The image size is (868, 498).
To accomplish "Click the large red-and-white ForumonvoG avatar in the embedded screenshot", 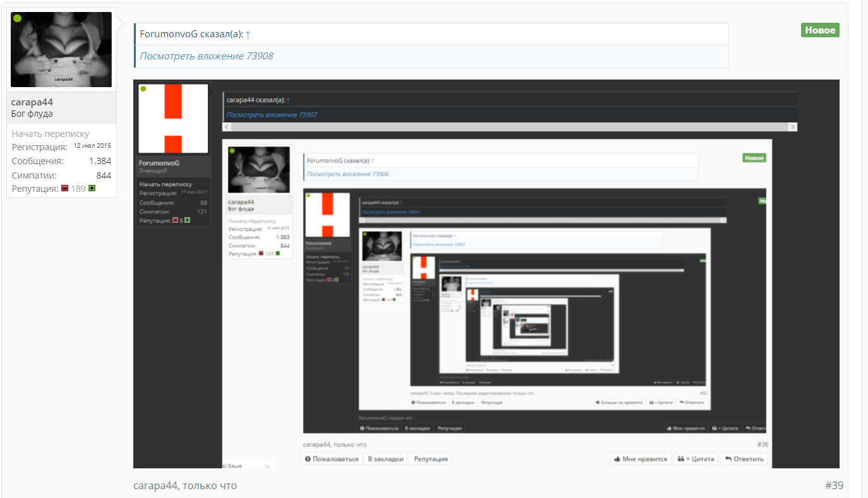I will click(173, 119).
